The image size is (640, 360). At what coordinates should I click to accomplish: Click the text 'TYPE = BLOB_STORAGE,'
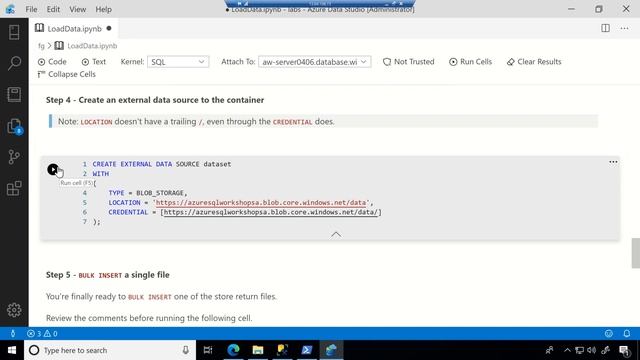(x=148, y=193)
